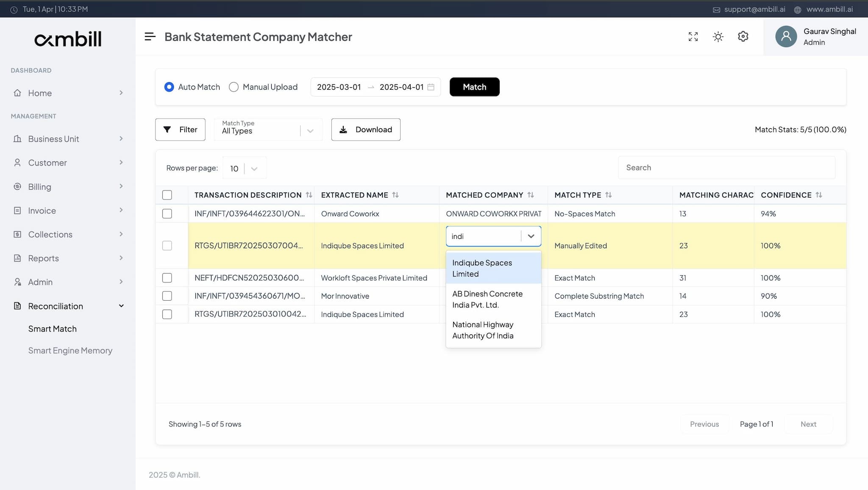Toggle the select-all header checkbox
The width and height of the screenshot is (868, 490).
(167, 195)
